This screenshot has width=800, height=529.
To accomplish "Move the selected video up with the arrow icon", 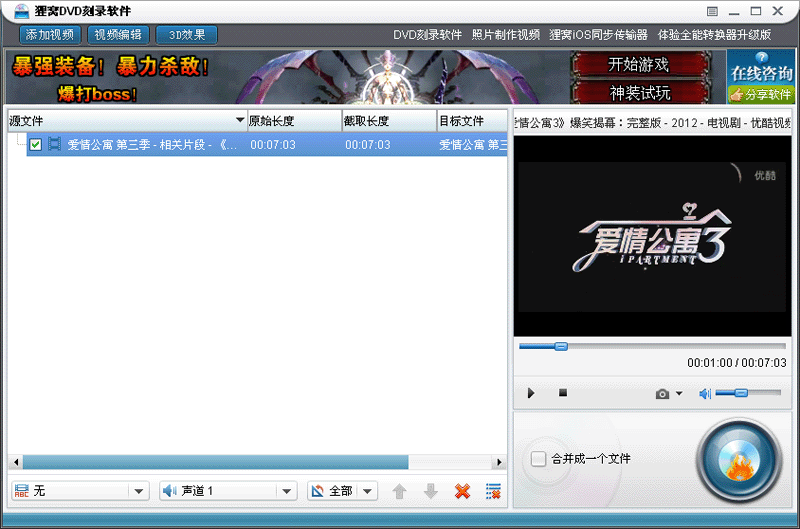I will [399, 491].
